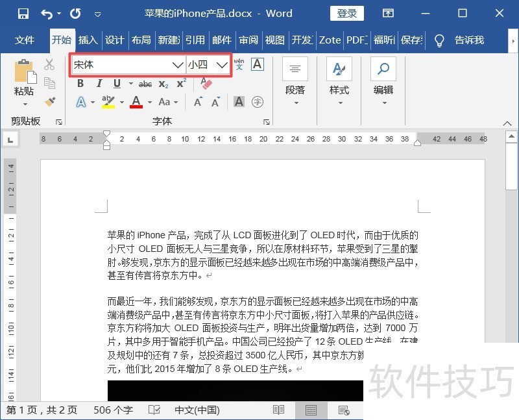Cut selection with the scissors icon
Screen dimensions: 519x420
pyautogui.click(x=49, y=64)
